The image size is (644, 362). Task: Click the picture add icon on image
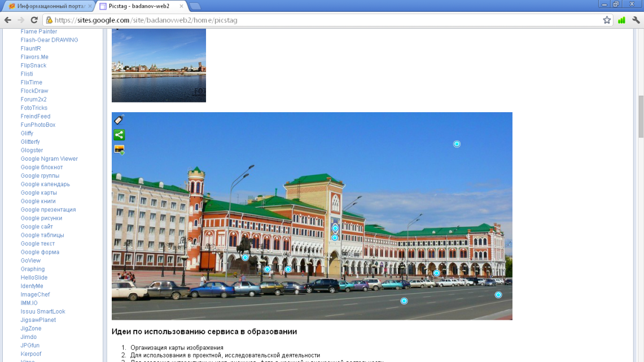pos(119,149)
